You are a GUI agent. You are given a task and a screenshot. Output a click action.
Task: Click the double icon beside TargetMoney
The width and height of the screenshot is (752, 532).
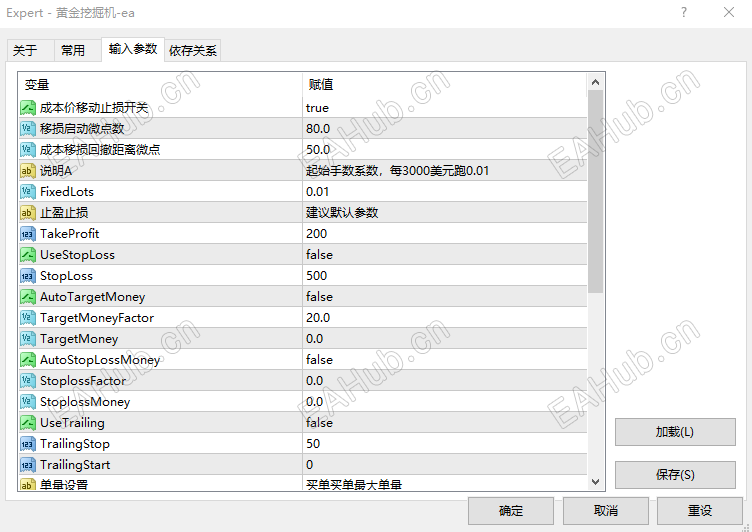point(28,339)
